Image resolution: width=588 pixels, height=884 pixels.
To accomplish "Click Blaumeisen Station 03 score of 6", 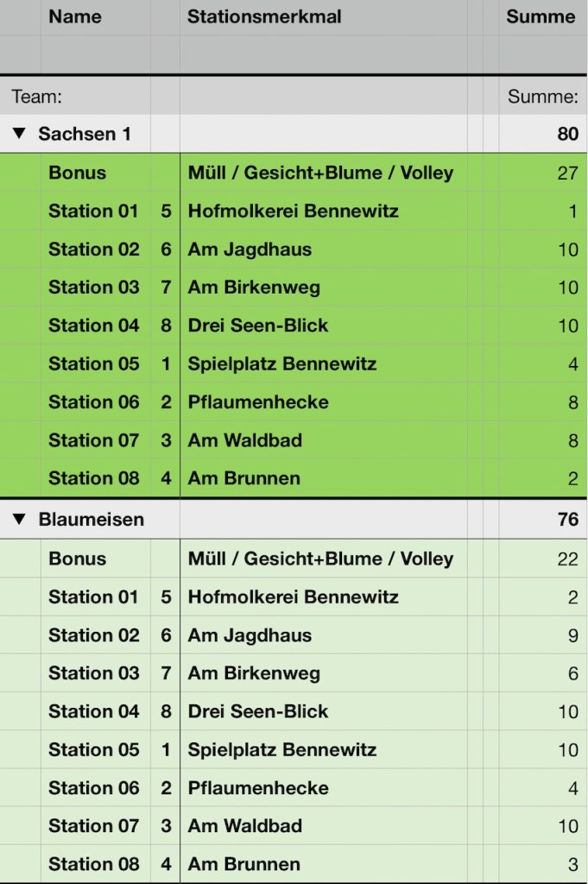I will 572,673.
